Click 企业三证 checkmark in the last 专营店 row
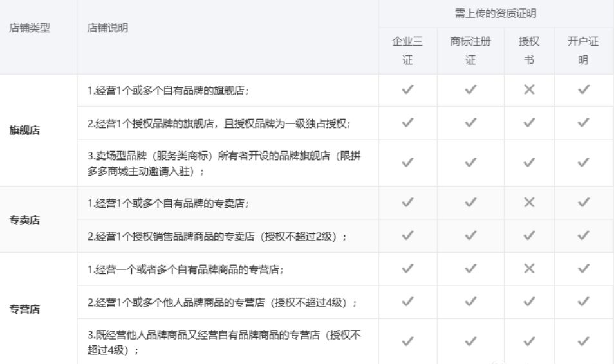614x364 pixels. point(407,341)
